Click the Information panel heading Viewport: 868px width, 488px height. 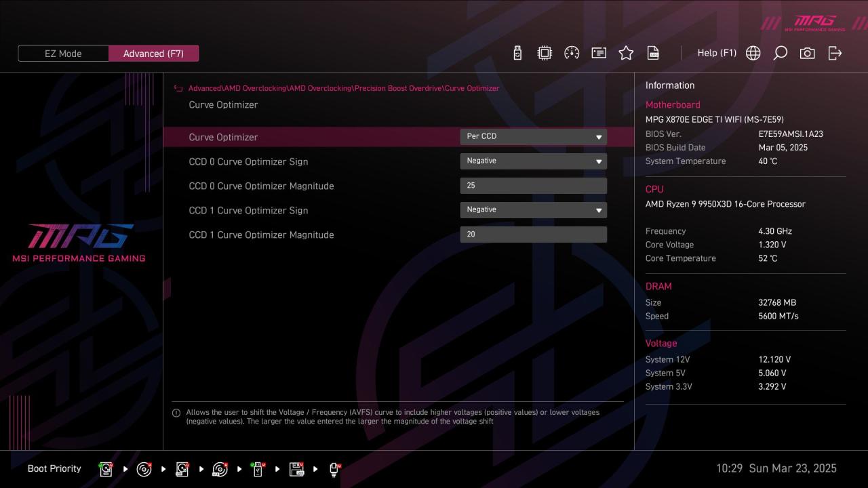[x=670, y=85]
